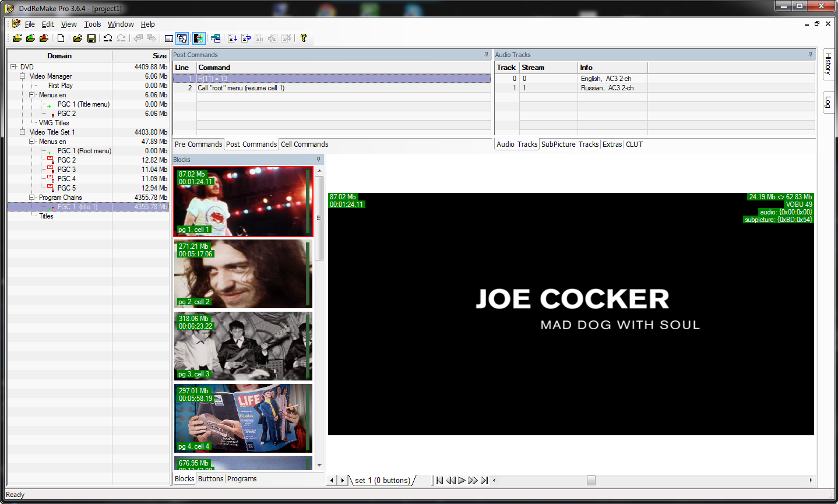Play the video preview
This screenshot has height=504, width=838.
[462, 481]
